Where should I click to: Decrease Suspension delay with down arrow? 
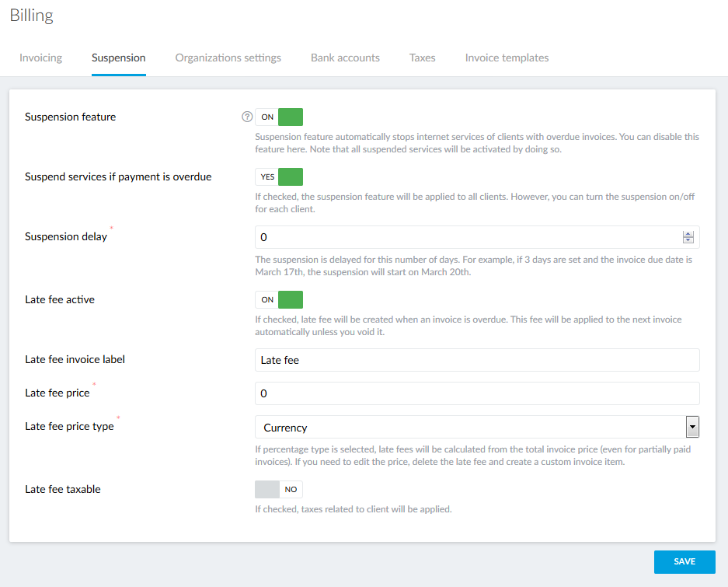688,241
